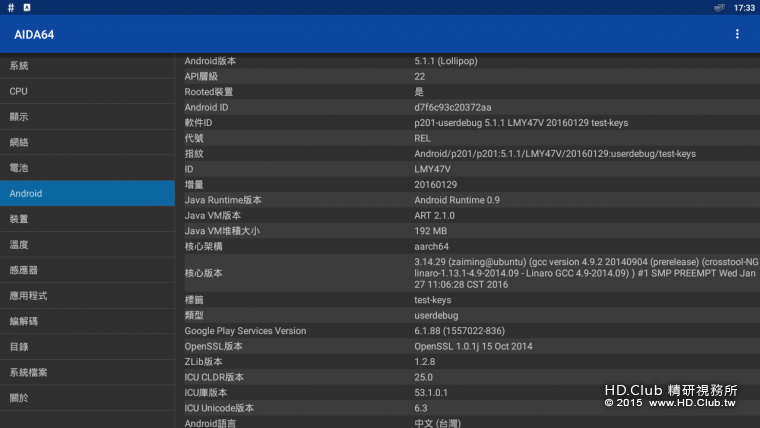Click the LMY47V value in ID row
Screen dimensions: 760x428
[x=432, y=169]
